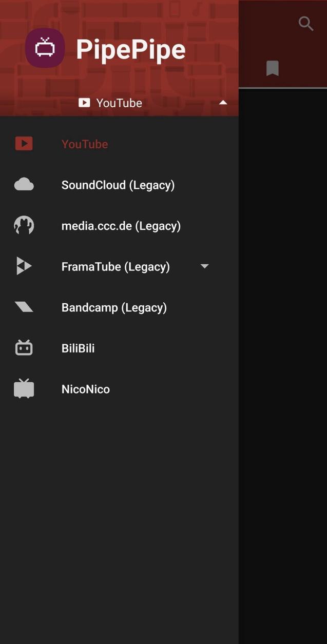The height and width of the screenshot is (644, 327).
Task: Select Bandcamp (Legacy) service
Action: pos(114,306)
